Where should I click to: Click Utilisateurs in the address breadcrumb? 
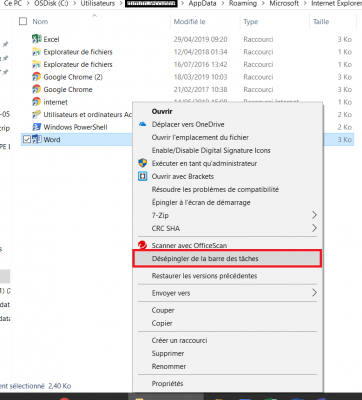click(x=98, y=4)
